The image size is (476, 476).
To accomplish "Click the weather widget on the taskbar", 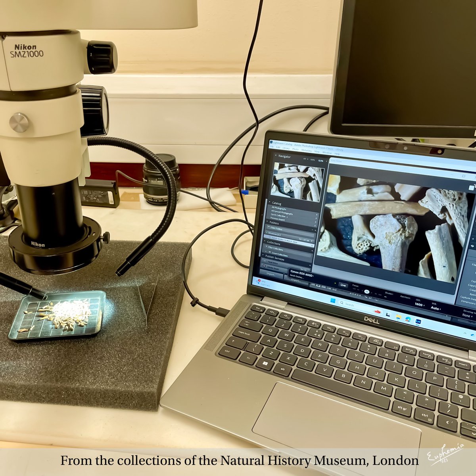I will pos(262,283).
